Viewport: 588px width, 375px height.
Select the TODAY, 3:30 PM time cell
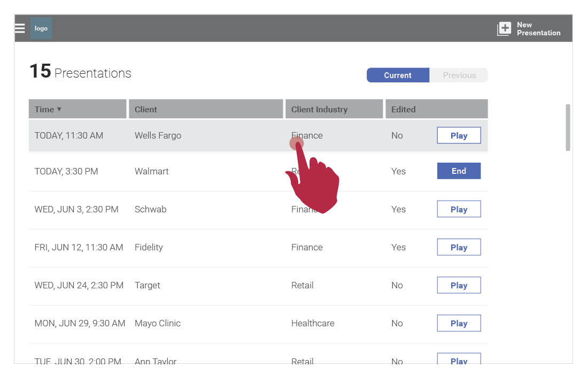point(66,172)
